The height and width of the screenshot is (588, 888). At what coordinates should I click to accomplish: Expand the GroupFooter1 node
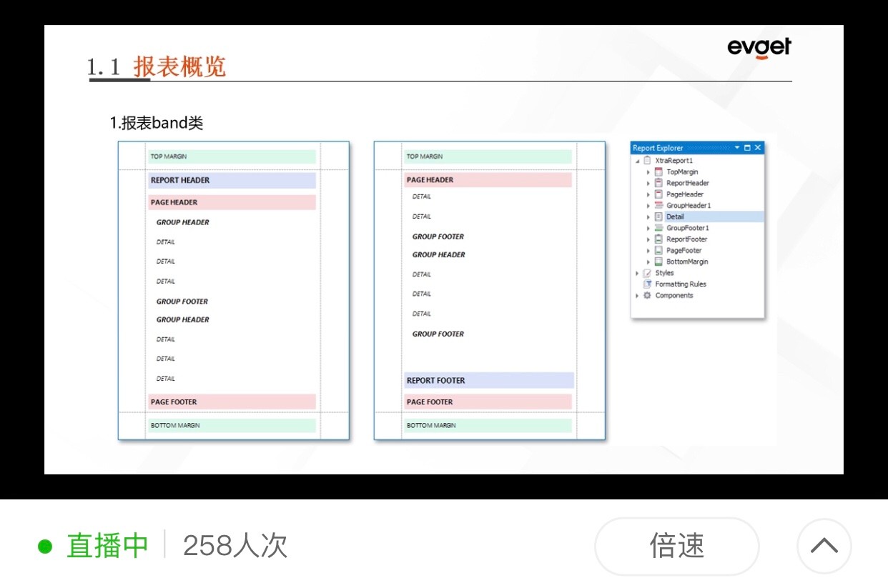click(648, 228)
